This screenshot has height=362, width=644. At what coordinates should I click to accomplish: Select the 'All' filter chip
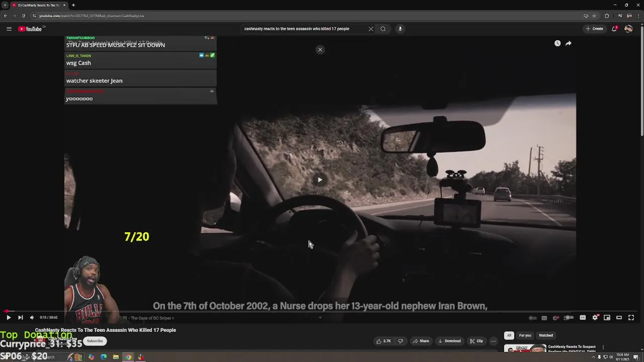[x=509, y=335]
